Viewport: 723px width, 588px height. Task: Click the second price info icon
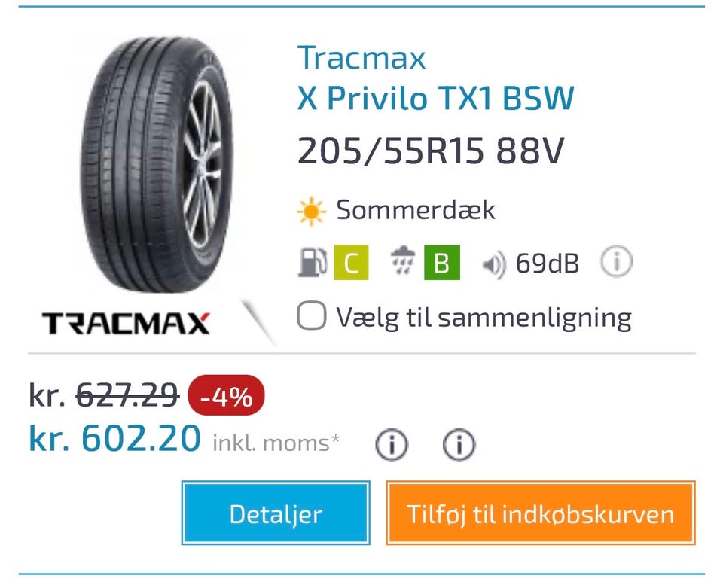(x=459, y=446)
